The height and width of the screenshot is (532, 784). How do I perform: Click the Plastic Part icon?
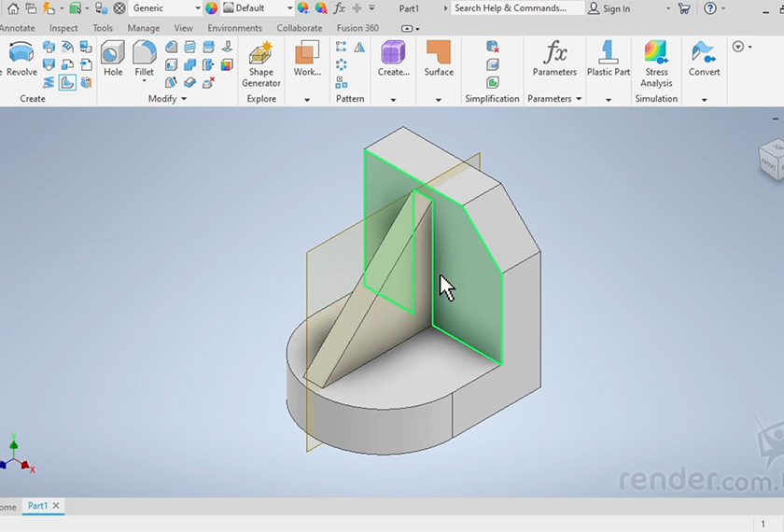(608, 59)
